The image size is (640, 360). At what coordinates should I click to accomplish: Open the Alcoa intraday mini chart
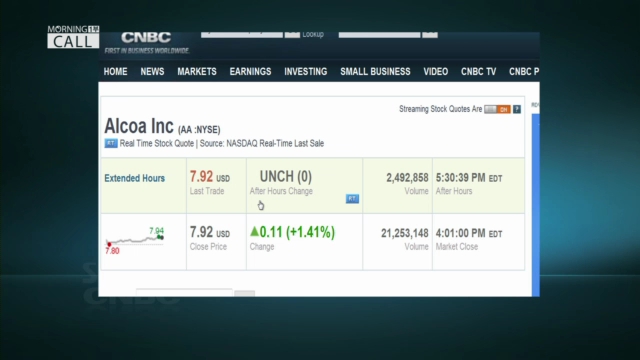pyautogui.click(x=135, y=241)
